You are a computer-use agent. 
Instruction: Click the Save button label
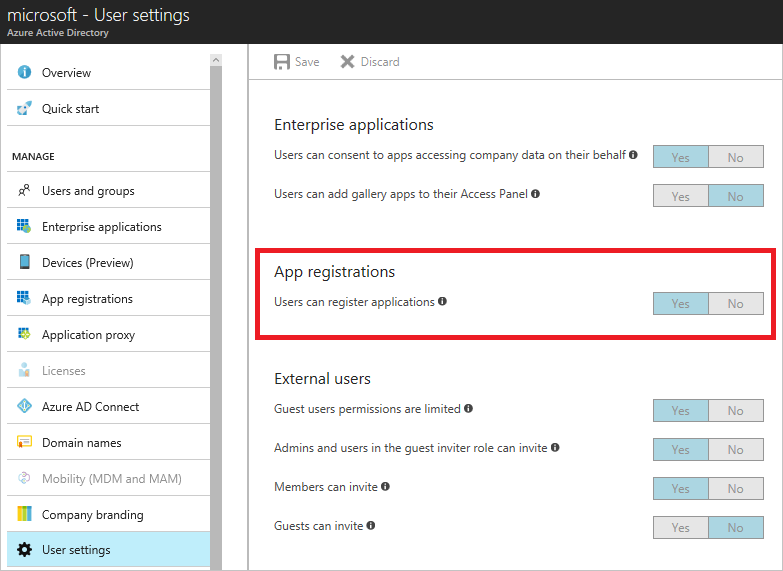307,62
